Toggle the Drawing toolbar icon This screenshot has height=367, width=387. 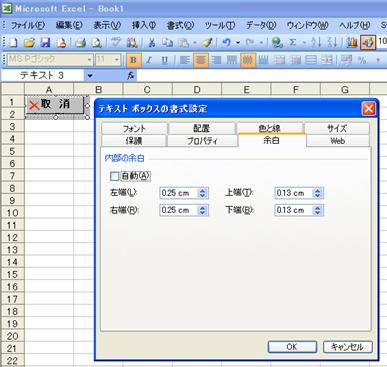point(368,43)
